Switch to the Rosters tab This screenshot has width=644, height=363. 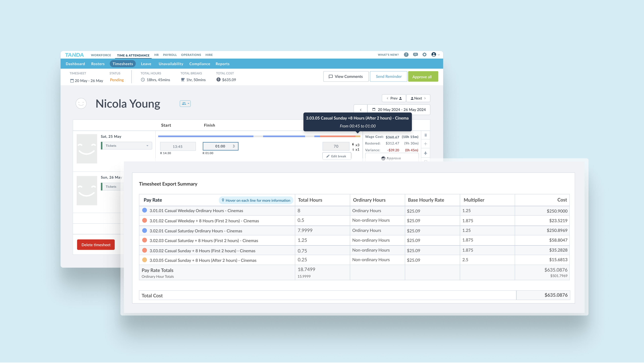[98, 64]
